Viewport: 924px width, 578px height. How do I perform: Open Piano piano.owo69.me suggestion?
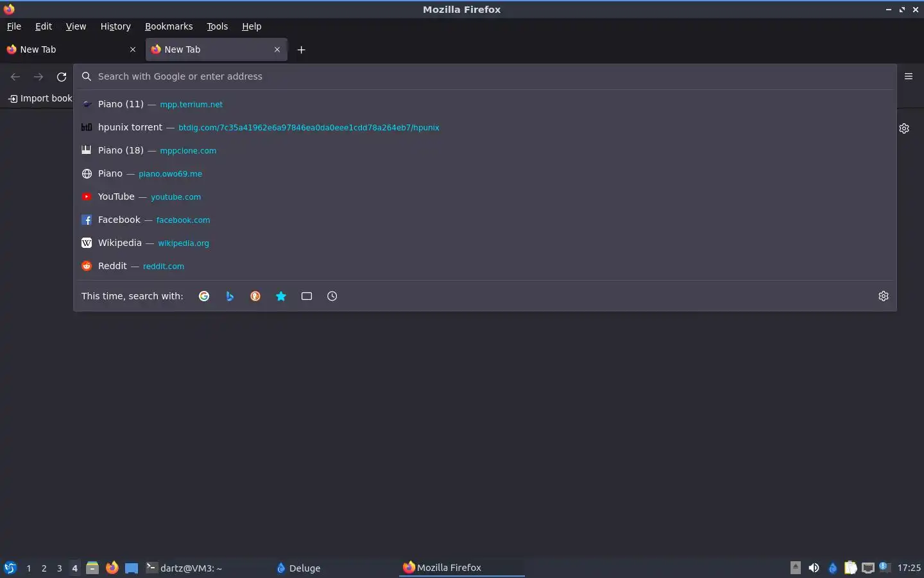484,173
